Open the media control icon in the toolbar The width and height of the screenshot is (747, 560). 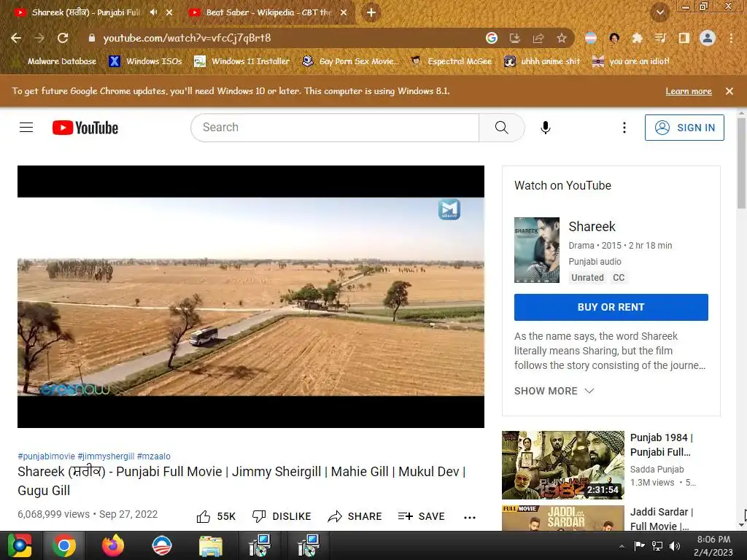(660, 38)
